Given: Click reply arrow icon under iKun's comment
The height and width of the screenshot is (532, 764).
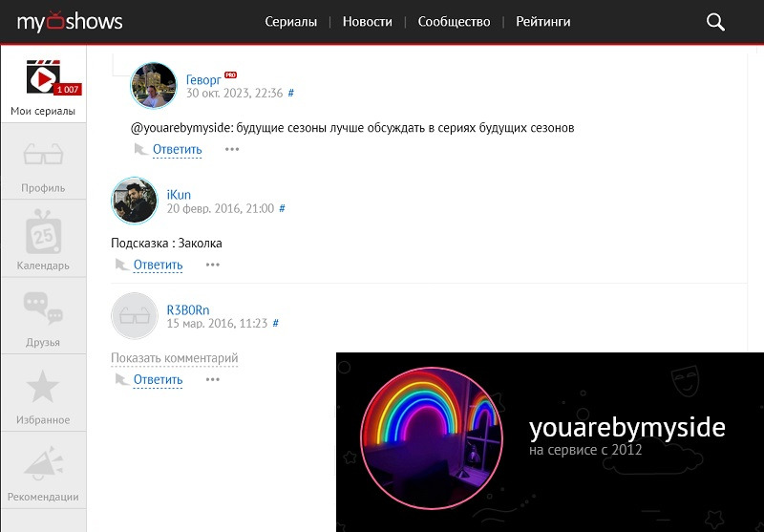Looking at the screenshot, I should pyautogui.click(x=121, y=265).
